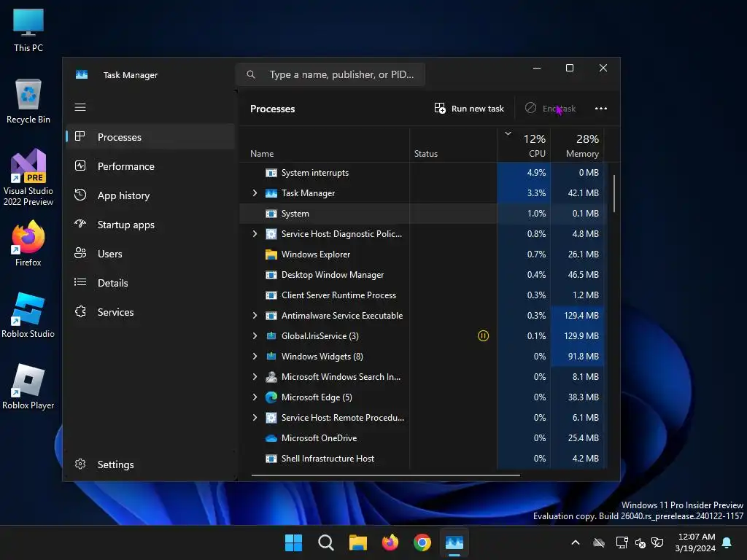Click the vertical scrollbar of process list
This screenshot has height=560, width=747.
point(614,193)
